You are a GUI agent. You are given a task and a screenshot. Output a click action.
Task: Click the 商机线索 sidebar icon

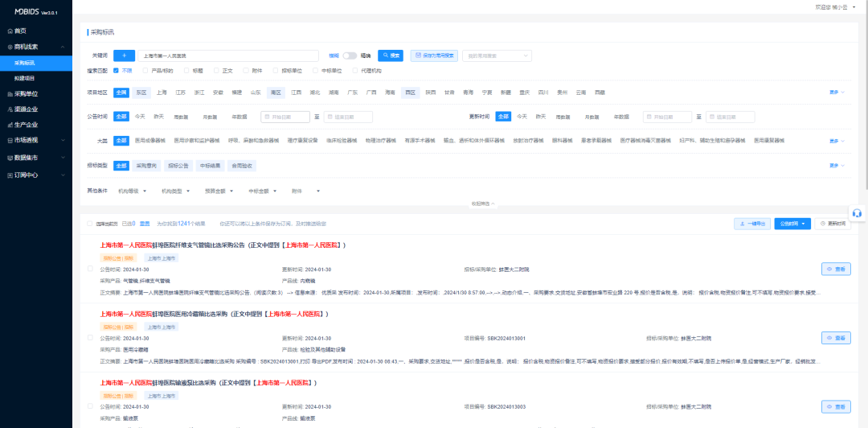click(x=10, y=47)
